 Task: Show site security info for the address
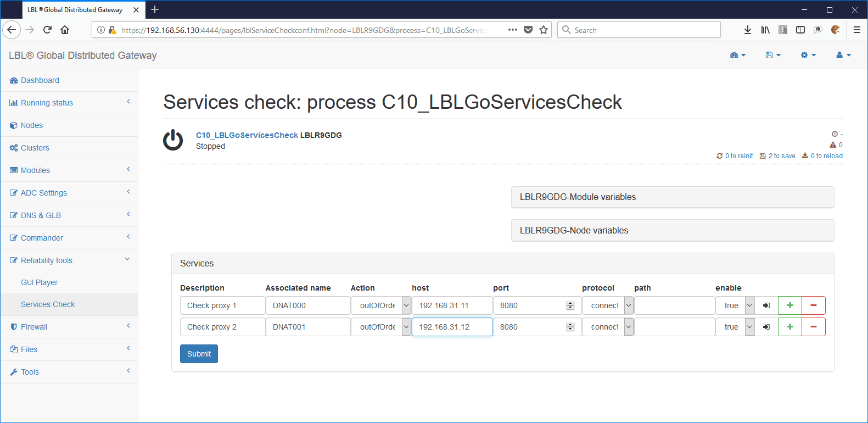[101, 30]
